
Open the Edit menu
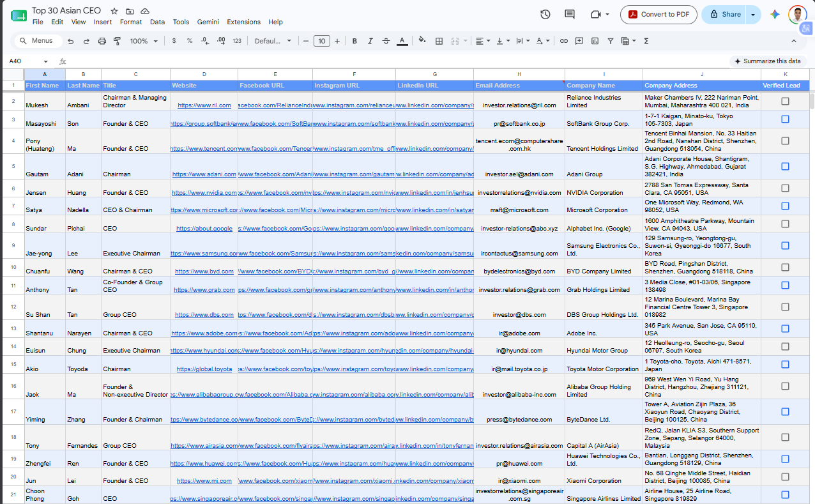57,22
